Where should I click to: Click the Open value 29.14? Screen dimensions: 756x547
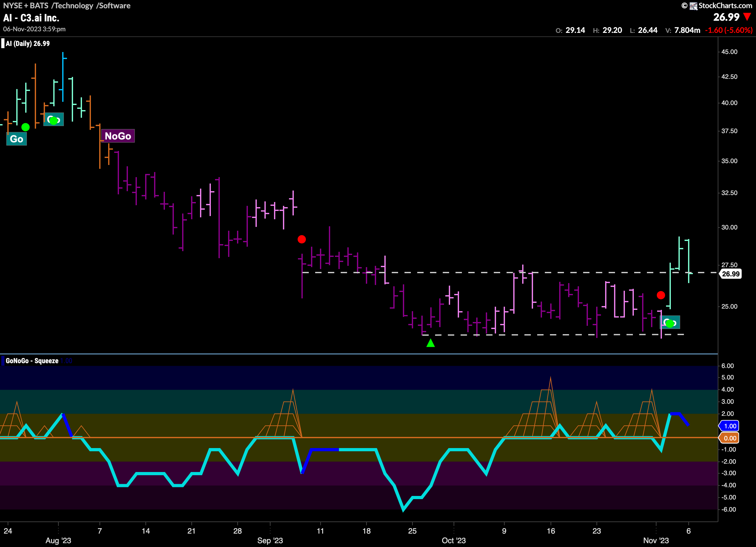(x=575, y=30)
